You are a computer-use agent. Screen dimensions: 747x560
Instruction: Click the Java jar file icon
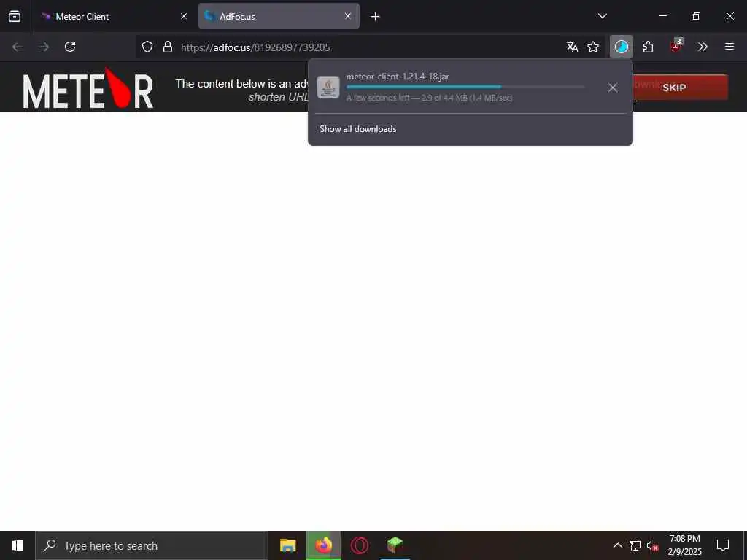328,87
